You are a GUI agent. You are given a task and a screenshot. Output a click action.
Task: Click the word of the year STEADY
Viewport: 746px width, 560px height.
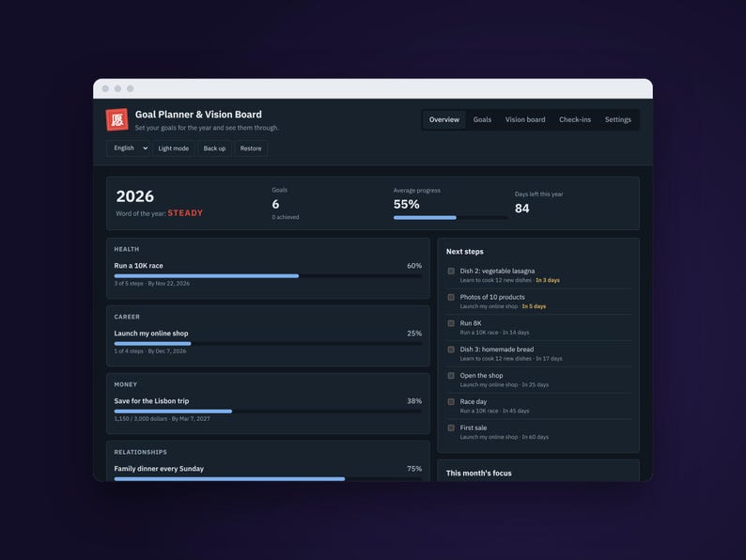coord(185,213)
